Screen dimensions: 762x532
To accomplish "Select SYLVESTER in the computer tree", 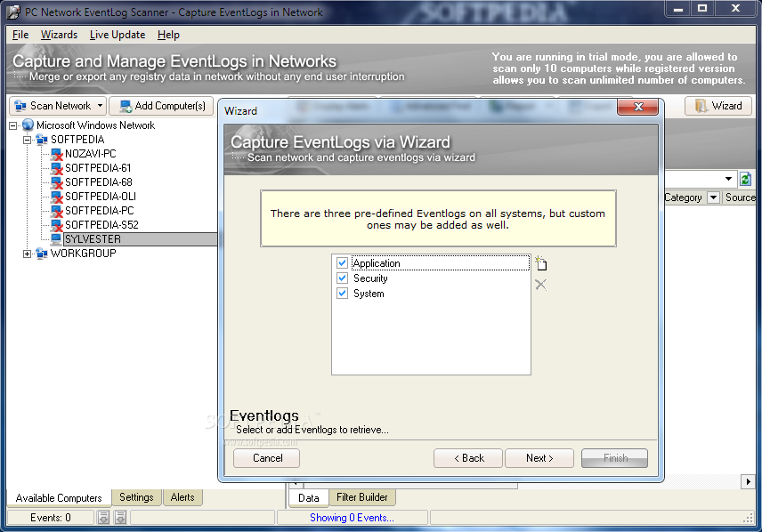I will pos(93,239).
